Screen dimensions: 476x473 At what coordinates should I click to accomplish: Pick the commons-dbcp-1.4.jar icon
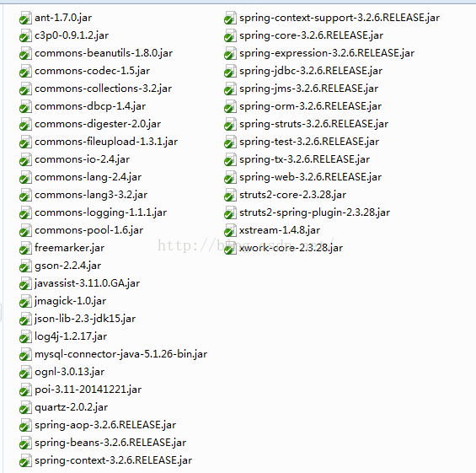click(x=25, y=106)
